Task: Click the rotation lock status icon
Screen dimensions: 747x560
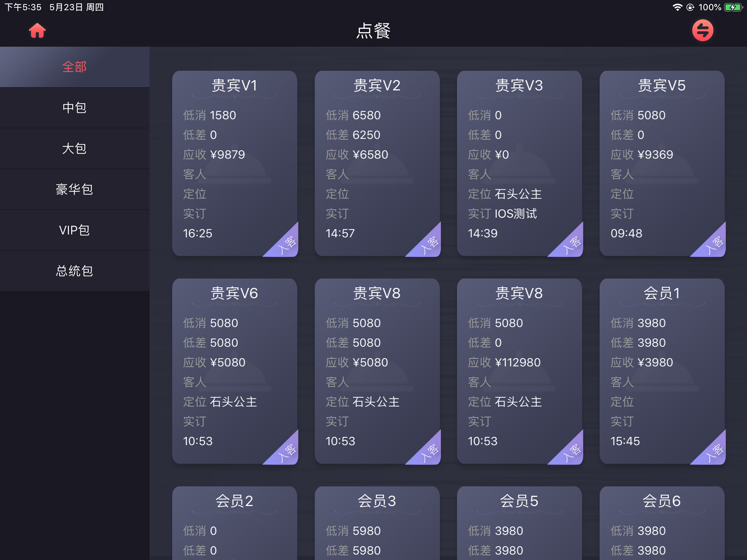Action: click(x=690, y=7)
